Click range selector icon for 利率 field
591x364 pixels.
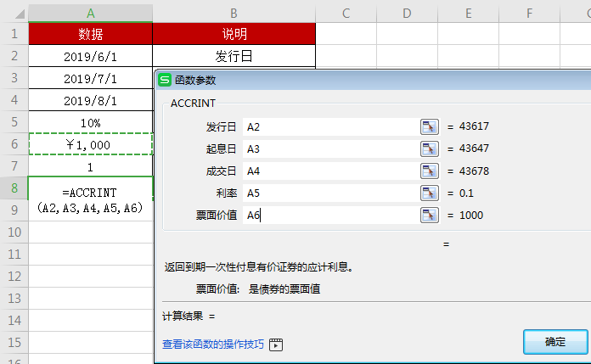[x=430, y=193]
